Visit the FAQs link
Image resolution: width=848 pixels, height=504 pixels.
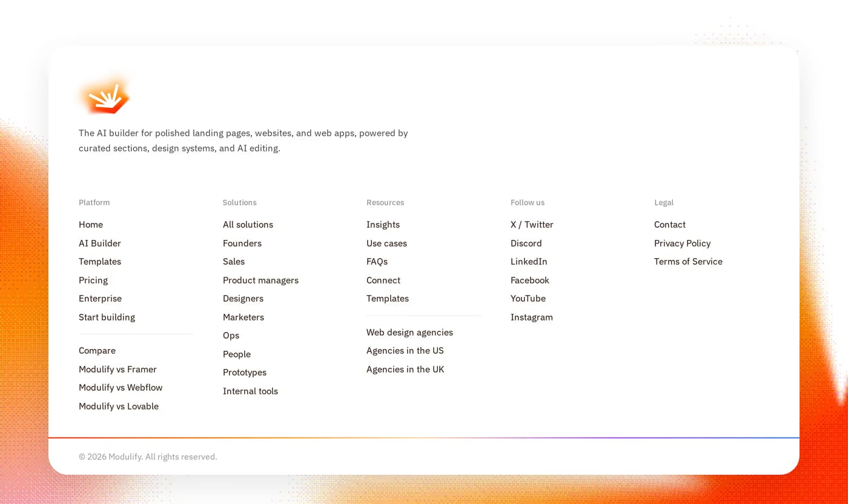[x=377, y=262]
